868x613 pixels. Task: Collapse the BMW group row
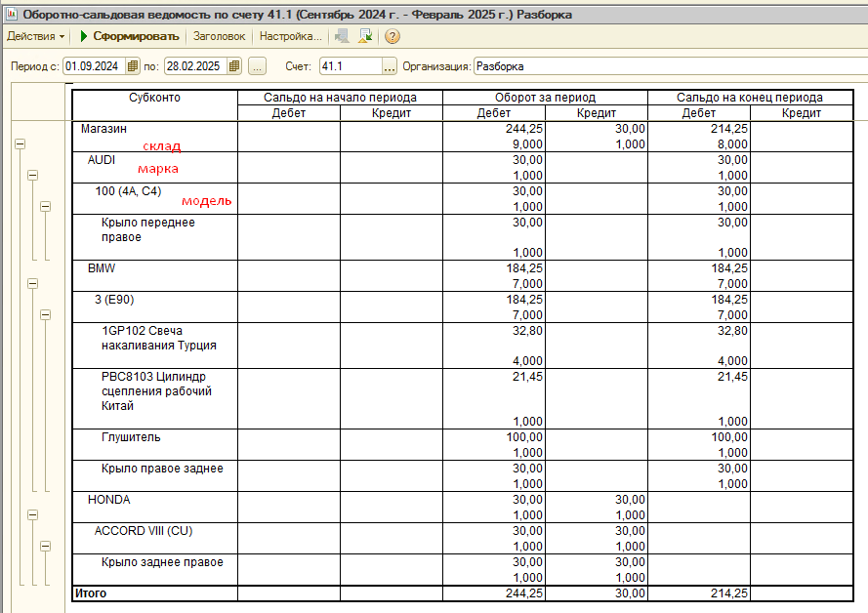32,283
